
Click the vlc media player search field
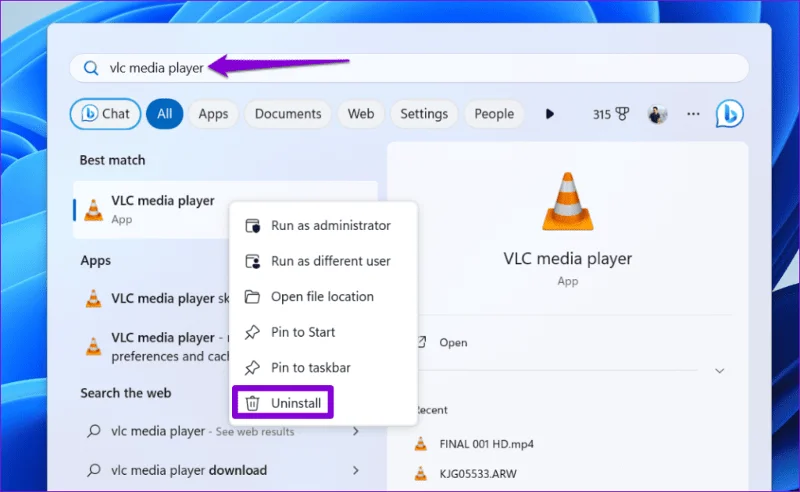pos(409,68)
